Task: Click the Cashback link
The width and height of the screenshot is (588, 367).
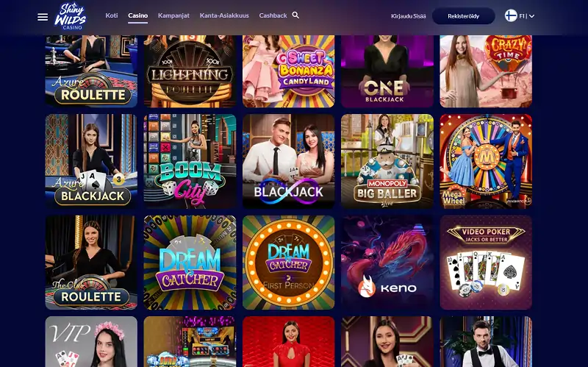Action: pyautogui.click(x=273, y=15)
